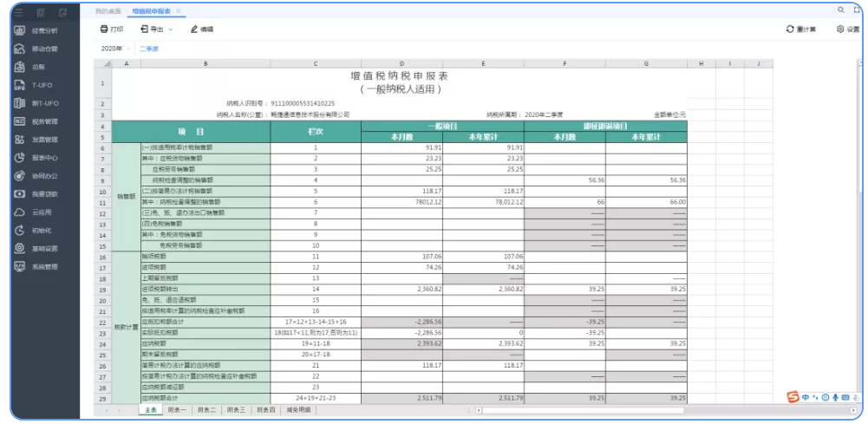Open the 导出 export dropdown
This screenshot has height=424, width=868.
[x=157, y=29]
